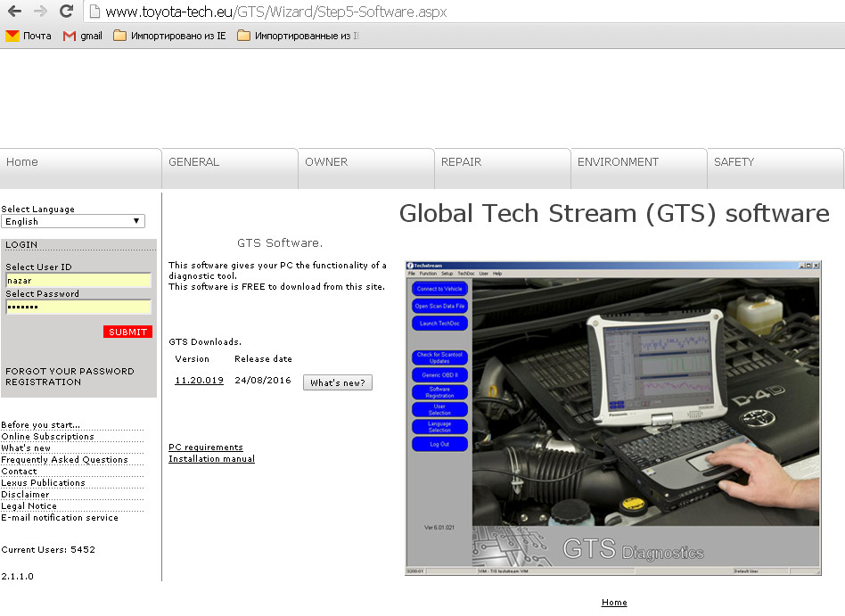Click the browser forward arrow icon

tap(40, 12)
